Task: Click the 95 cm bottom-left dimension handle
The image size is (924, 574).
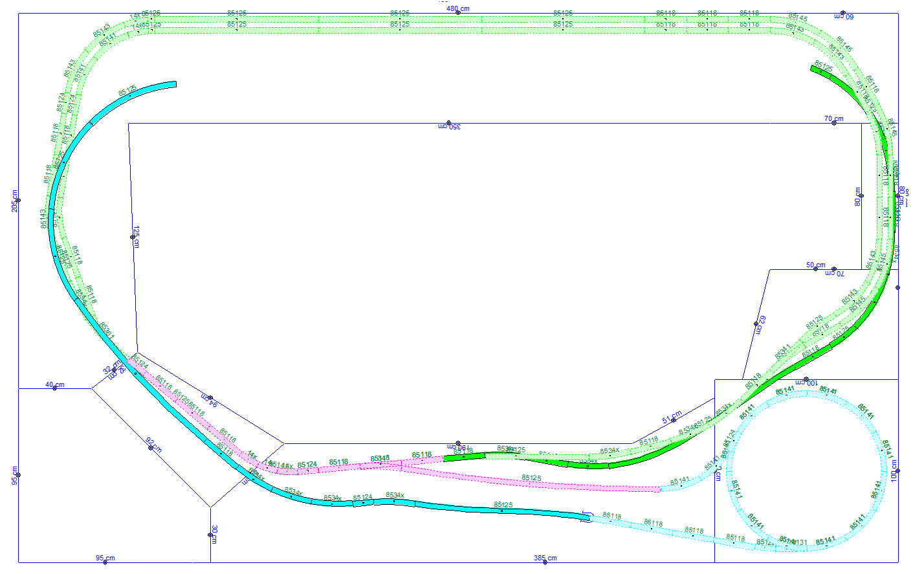Action: [105, 562]
